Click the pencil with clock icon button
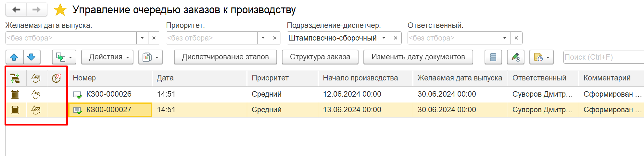 (x=515, y=57)
